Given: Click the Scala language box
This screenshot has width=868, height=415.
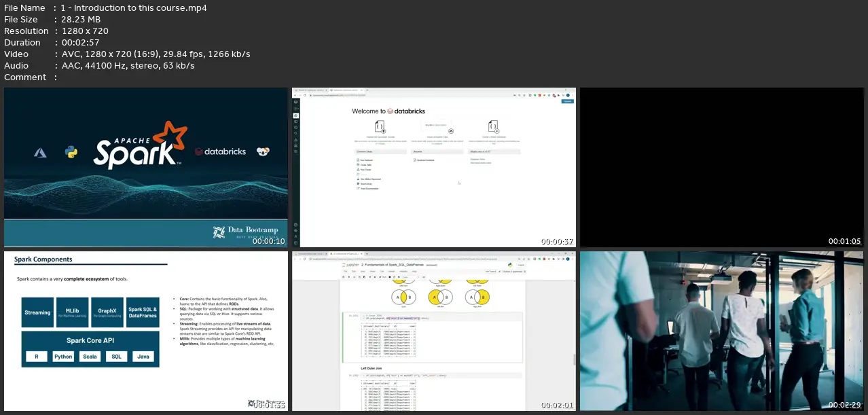Looking at the screenshot, I should pyautogui.click(x=90, y=356).
